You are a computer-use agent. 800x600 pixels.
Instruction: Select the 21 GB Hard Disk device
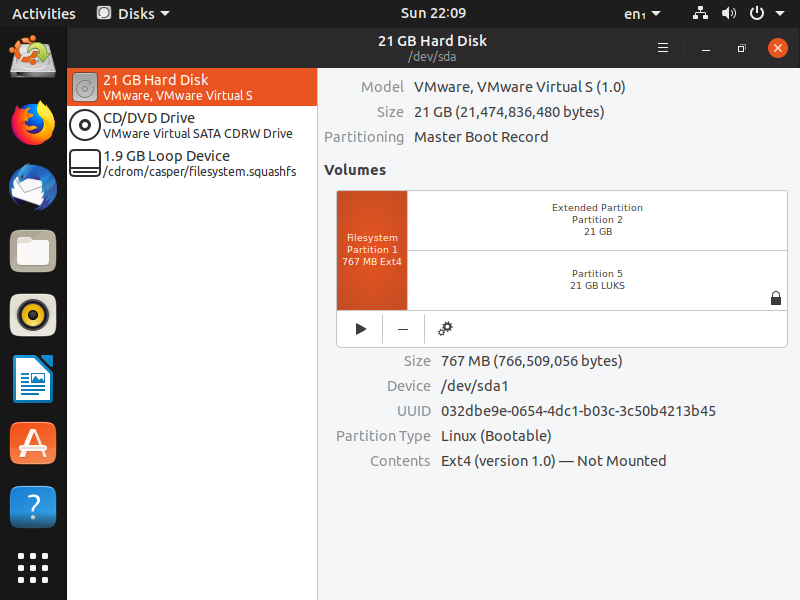[x=192, y=87]
